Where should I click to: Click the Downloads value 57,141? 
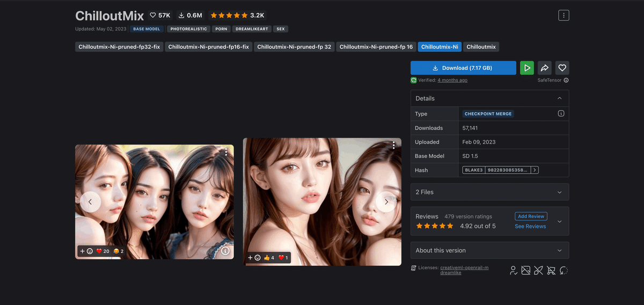click(470, 128)
